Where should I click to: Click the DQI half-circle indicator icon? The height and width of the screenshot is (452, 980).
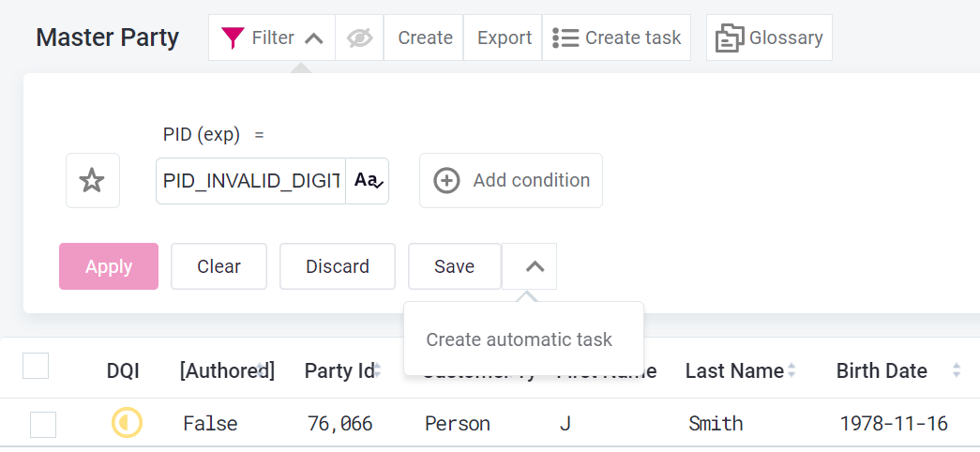pyautogui.click(x=127, y=424)
